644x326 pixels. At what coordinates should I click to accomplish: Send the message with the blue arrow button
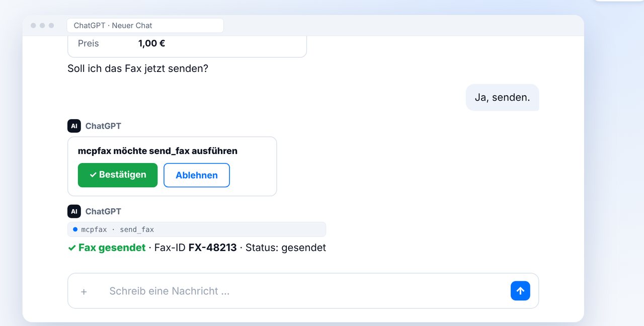[x=520, y=291]
